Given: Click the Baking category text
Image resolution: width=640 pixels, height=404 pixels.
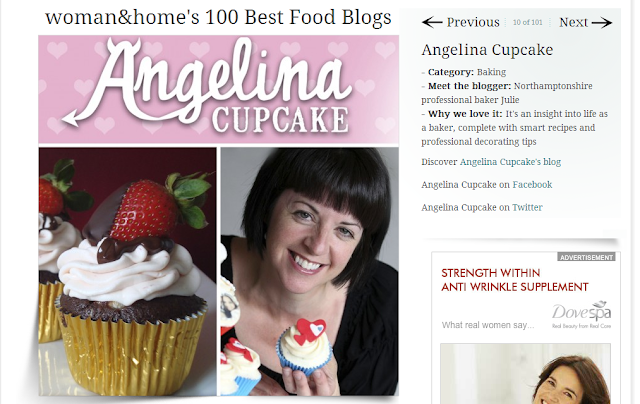Looking at the screenshot, I should pyautogui.click(x=491, y=72).
